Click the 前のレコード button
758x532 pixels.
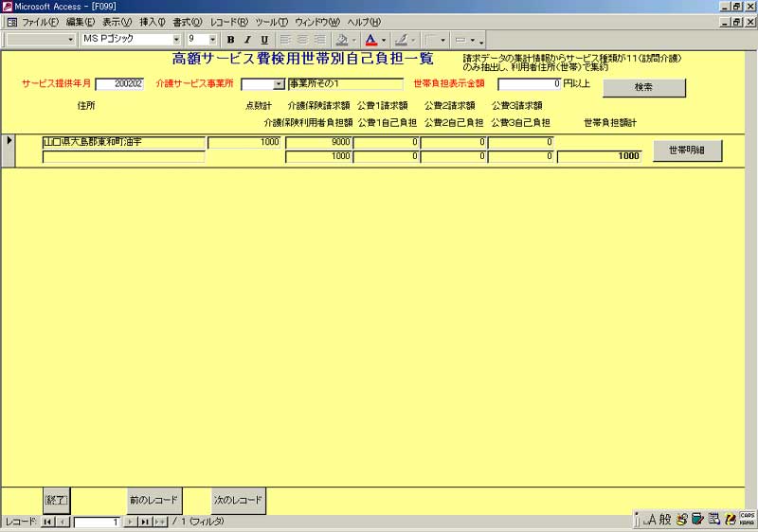click(x=153, y=500)
